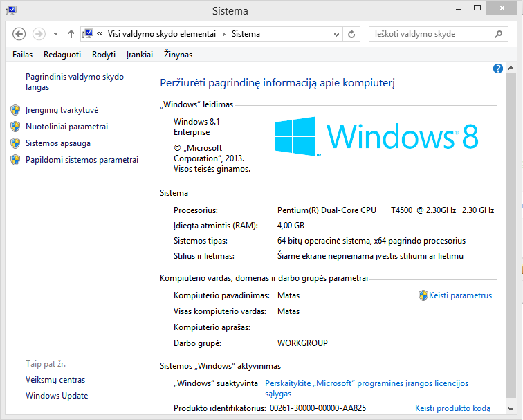
Task: Minimize the Sistema window
Action: click(459, 9)
